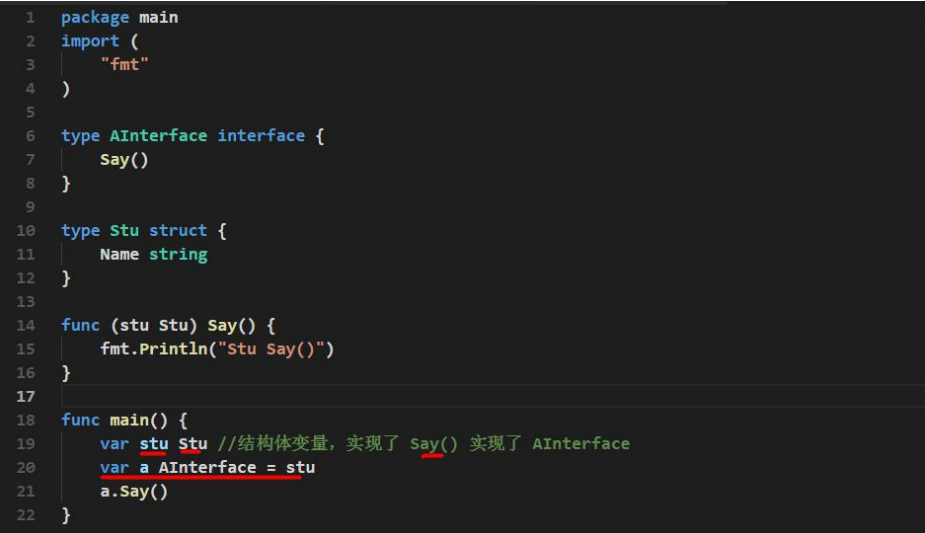Click AInterface in the type declaration
The width and height of the screenshot is (925, 533).
click(158, 136)
